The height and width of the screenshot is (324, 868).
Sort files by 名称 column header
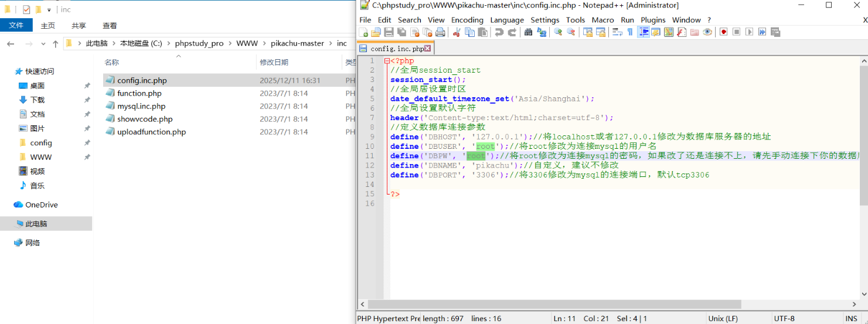(112, 62)
